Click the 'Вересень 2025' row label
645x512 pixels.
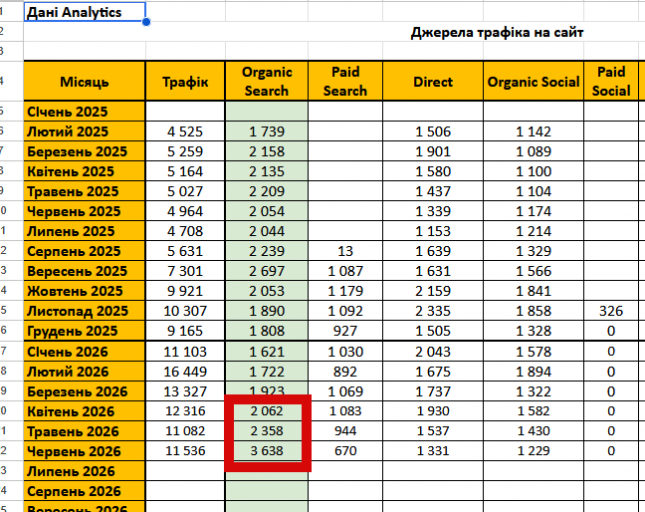(84, 271)
